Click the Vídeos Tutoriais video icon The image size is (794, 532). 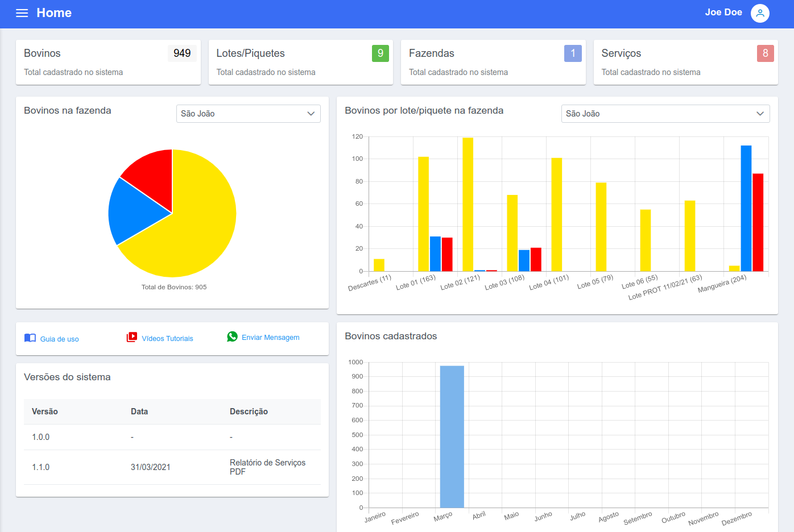[132, 337]
